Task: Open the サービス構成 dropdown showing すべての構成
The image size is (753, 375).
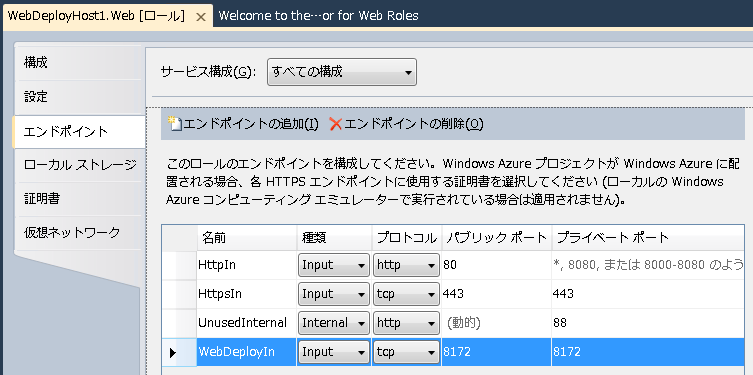Action: pos(342,72)
